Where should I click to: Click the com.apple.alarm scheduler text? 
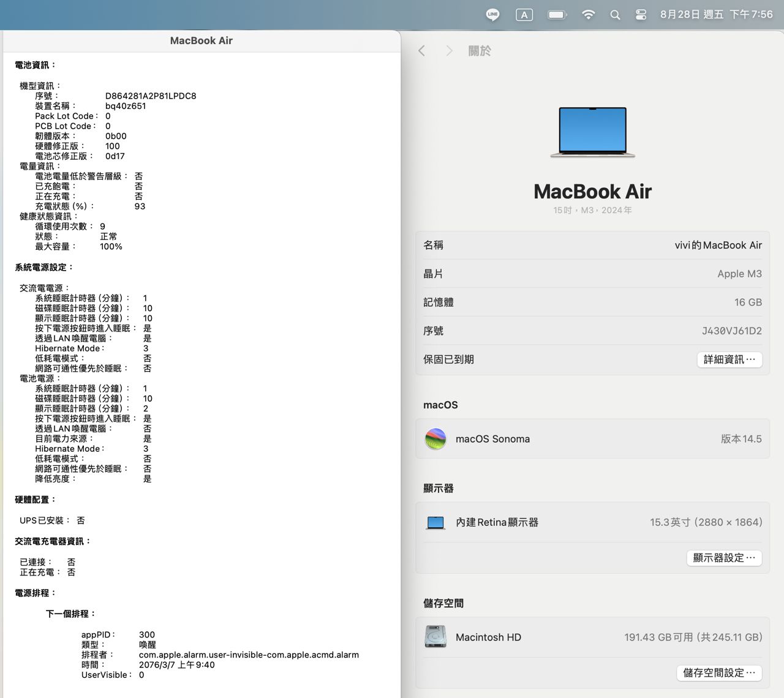click(x=249, y=655)
